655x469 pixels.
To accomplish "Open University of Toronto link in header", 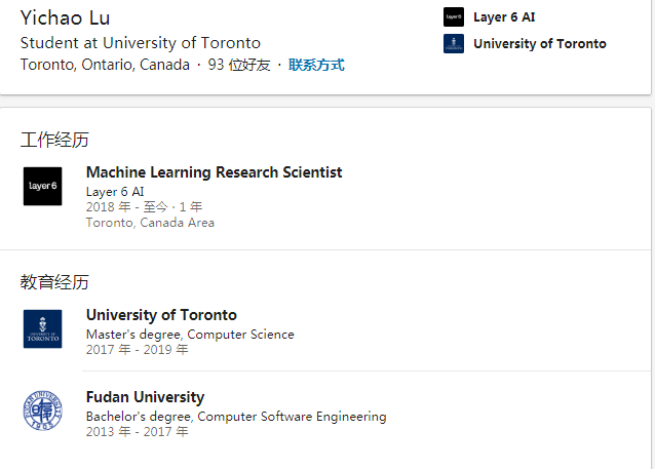I will click(539, 44).
